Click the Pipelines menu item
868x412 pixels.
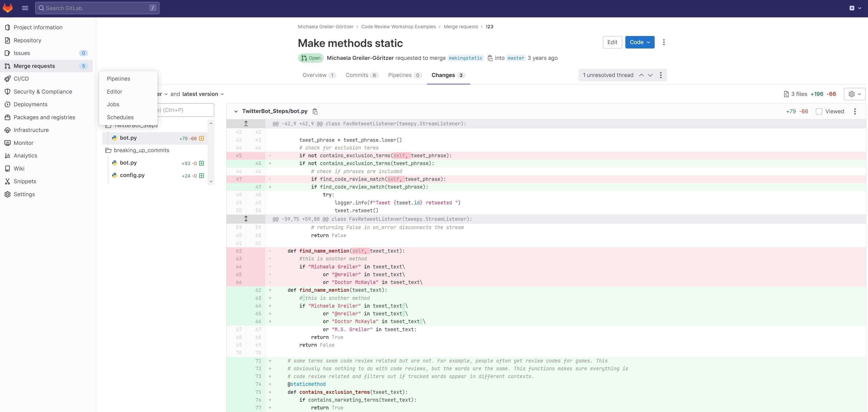[x=118, y=79]
